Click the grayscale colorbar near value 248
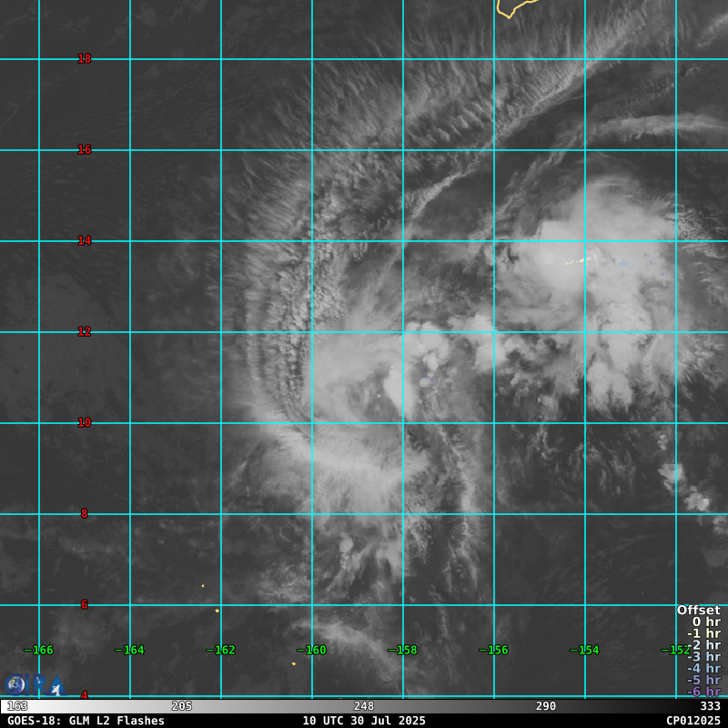Image resolution: width=728 pixels, height=728 pixels. pos(364,706)
